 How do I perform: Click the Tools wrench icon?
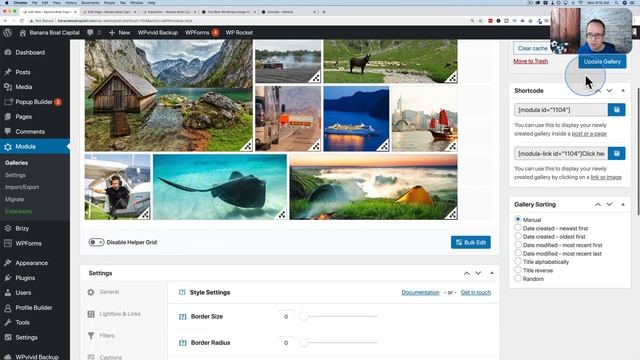pos(8,322)
